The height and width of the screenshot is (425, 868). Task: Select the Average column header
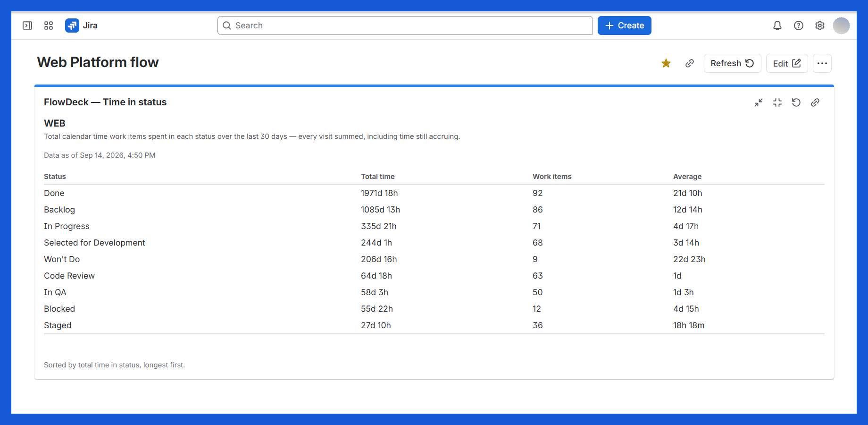click(687, 177)
